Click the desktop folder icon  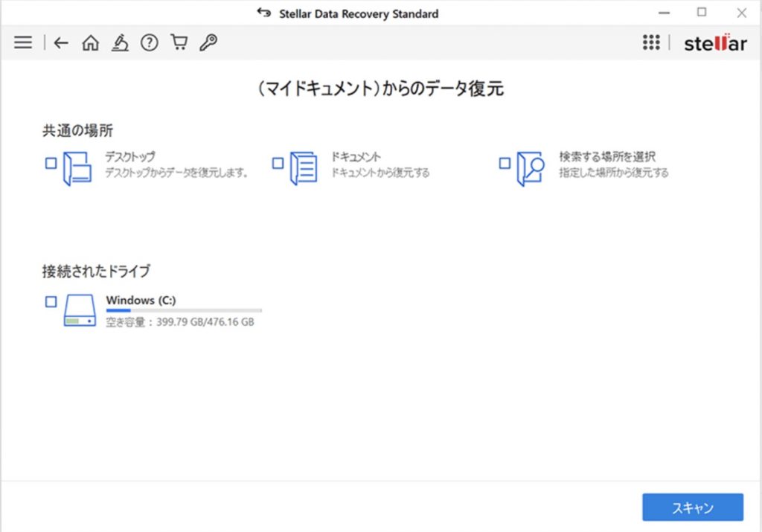point(77,169)
